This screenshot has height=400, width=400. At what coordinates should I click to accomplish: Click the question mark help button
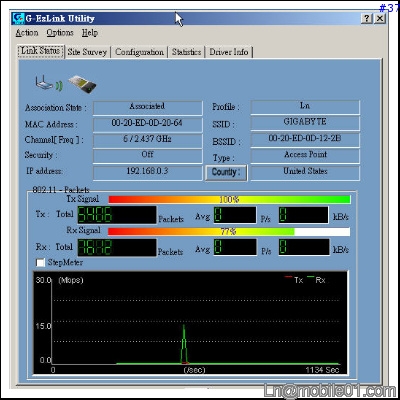367,19
